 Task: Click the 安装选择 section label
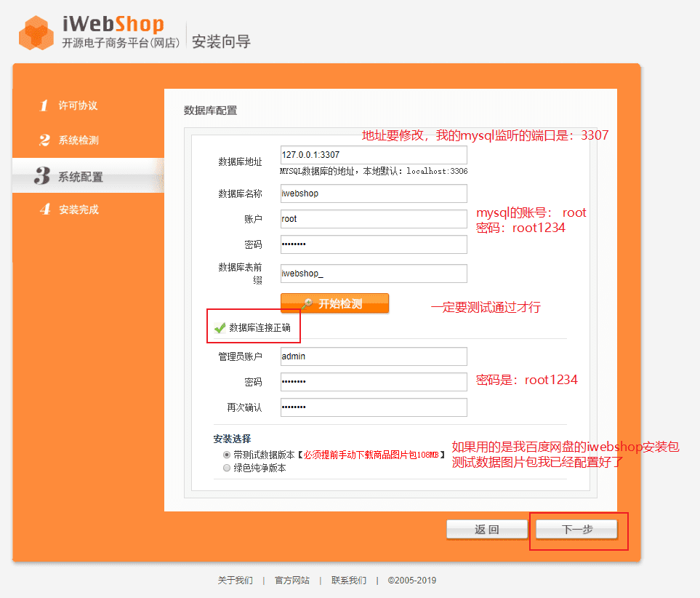coord(232,439)
